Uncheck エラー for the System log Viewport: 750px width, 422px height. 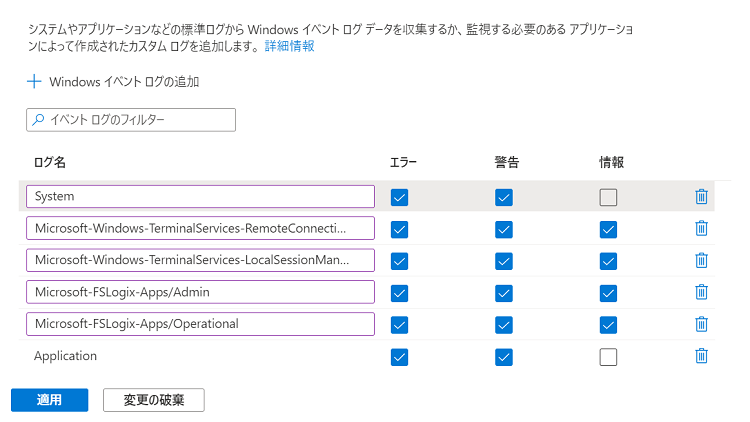400,197
